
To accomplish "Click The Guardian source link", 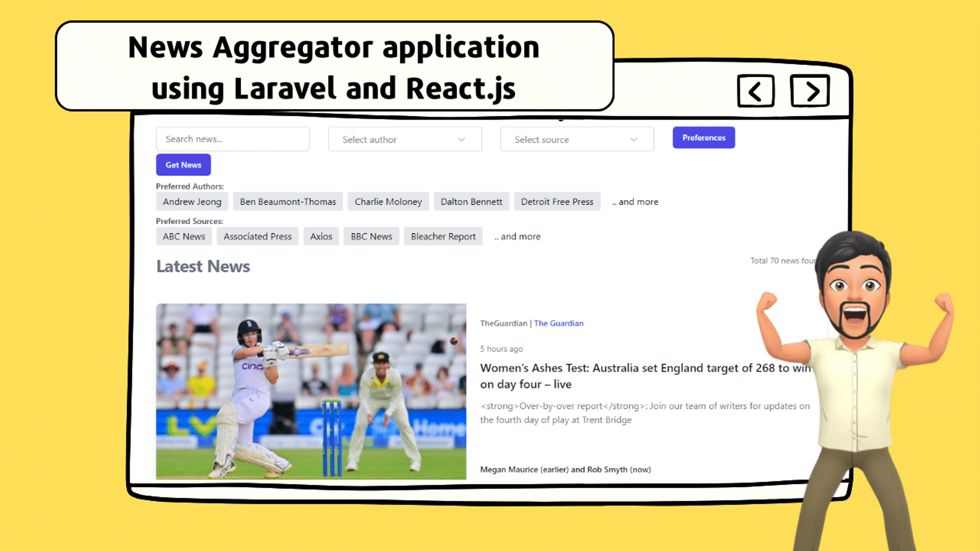I will click(x=559, y=323).
